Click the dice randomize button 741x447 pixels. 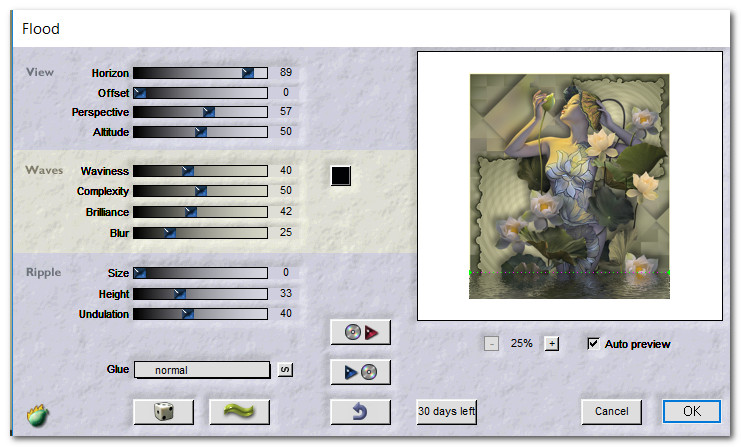164,411
